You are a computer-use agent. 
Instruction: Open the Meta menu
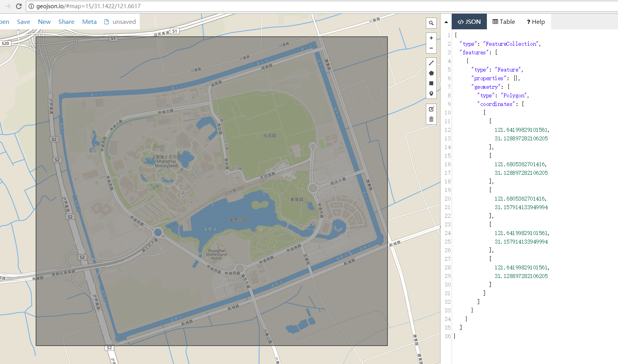coord(89,22)
